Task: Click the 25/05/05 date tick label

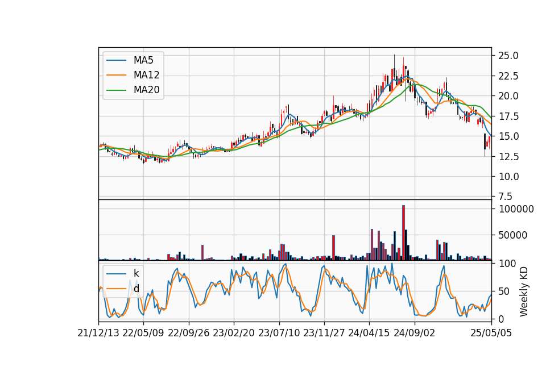Action: point(491,333)
